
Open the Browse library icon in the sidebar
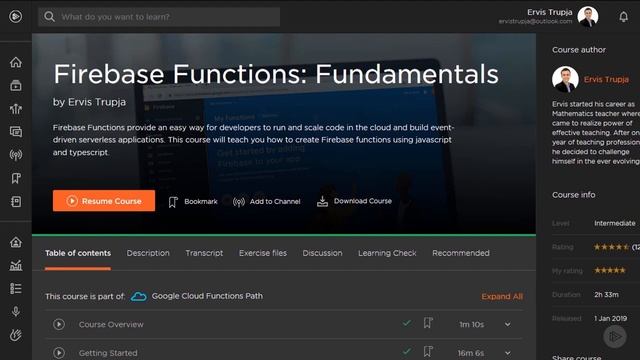tap(16, 86)
